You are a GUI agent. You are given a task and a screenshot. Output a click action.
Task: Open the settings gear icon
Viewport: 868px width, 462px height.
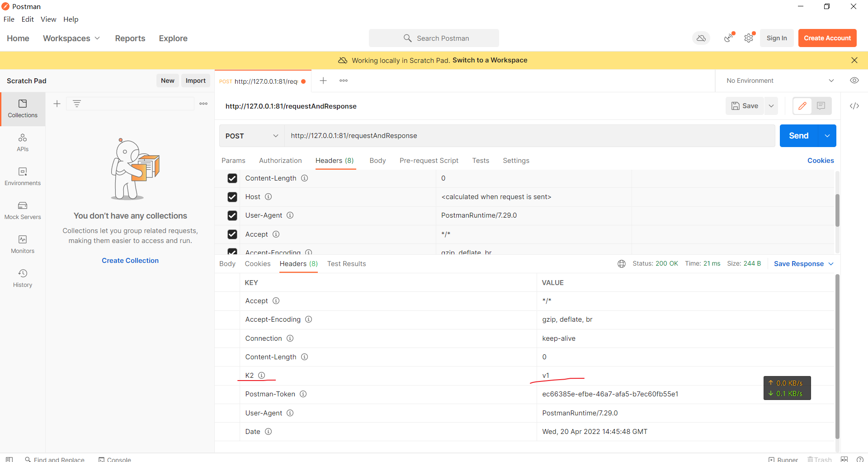pyautogui.click(x=749, y=38)
